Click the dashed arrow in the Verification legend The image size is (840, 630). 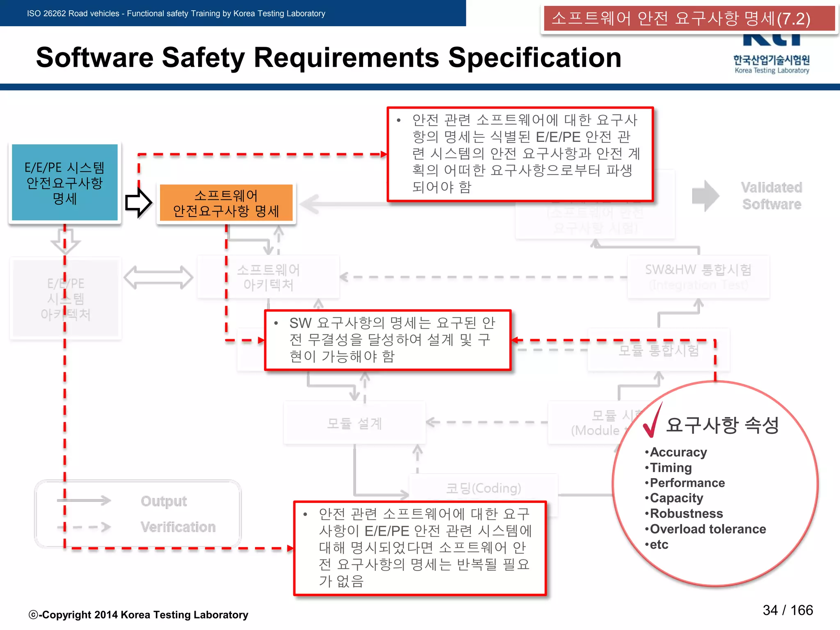[x=84, y=527]
